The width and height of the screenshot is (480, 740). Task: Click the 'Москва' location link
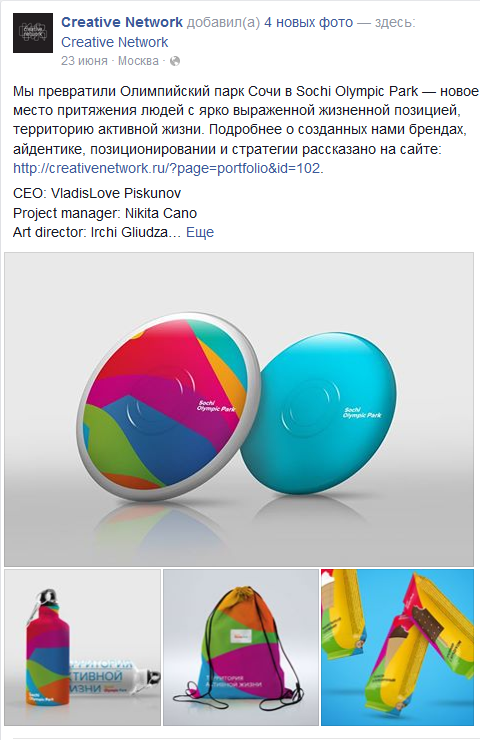pyautogui.click(x=138, y=61)
